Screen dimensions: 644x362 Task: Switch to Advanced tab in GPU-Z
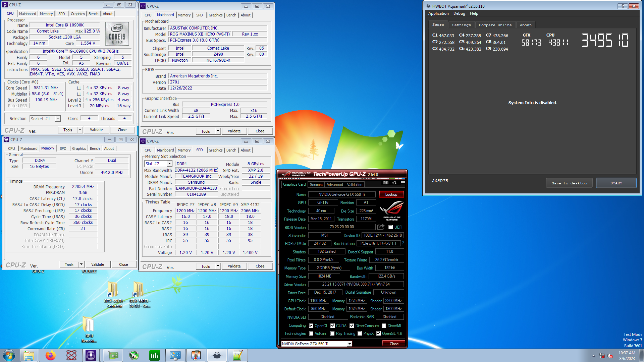click(x=335, y=185)
